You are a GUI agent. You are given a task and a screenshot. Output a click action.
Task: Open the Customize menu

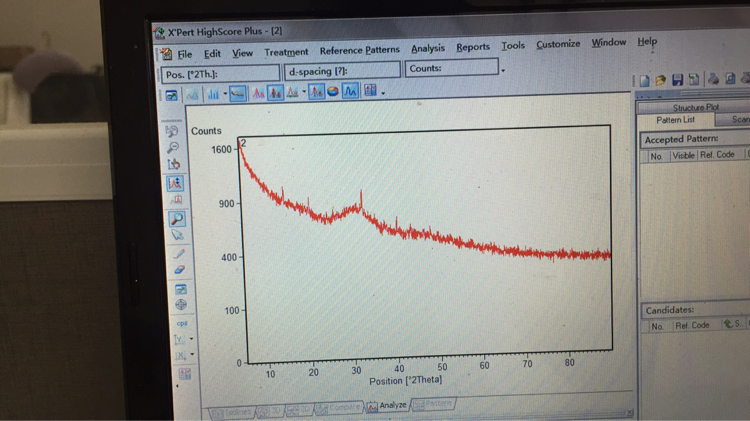[558, 44]
